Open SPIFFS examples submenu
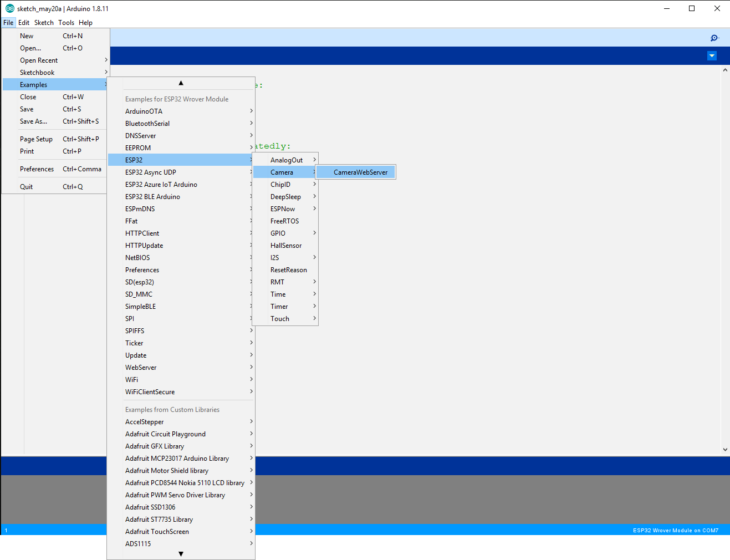 (x=181, y=331)
